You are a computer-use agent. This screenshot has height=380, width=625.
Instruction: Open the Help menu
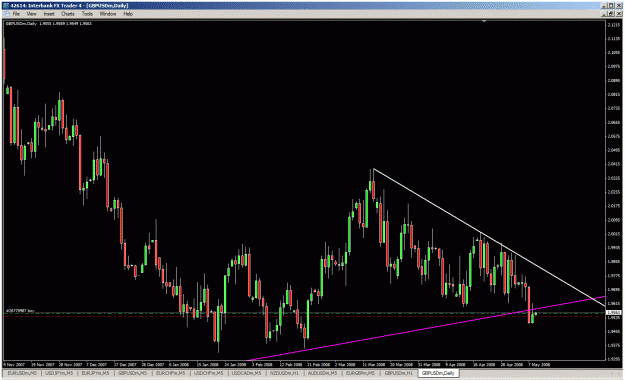click(x=128, y=14)
